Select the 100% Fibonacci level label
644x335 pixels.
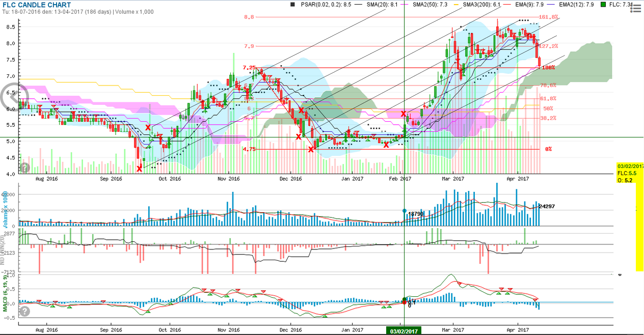[548, 67]
